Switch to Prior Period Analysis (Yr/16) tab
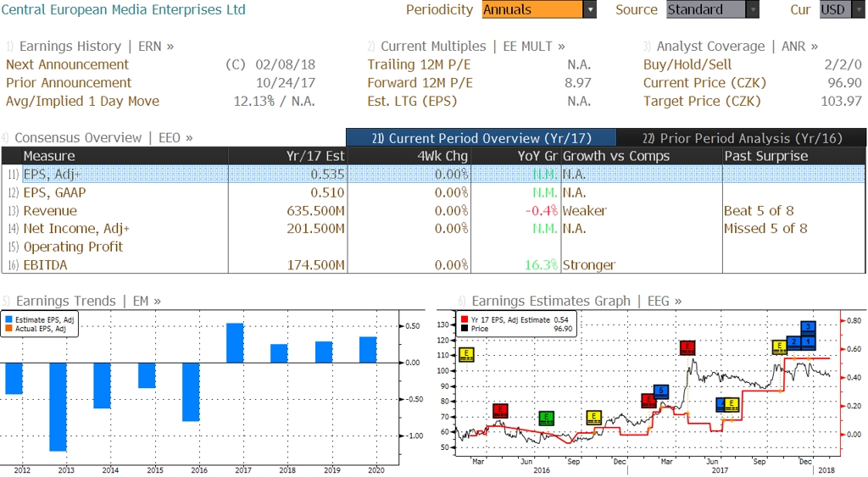Image resolution: width=868 pixels, height=477 pixels. (742, 138)
